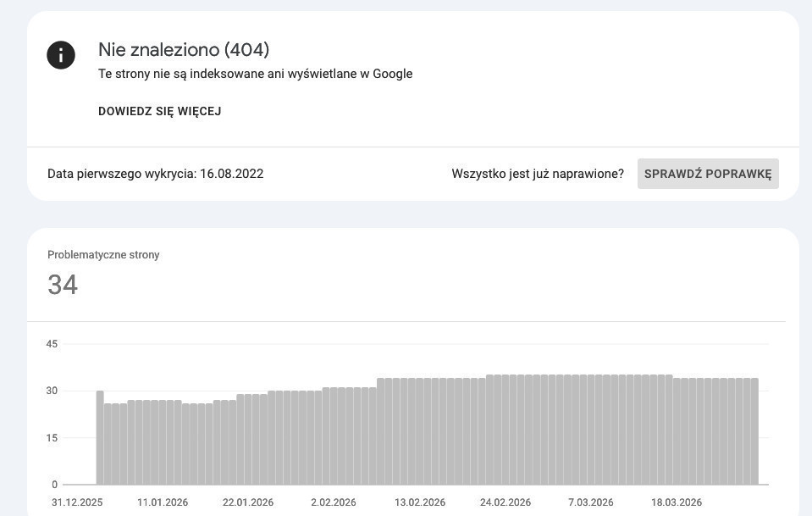Click the 11.01.2026 date axis label
Viewport: 812px width, 516px height.
[x=163, y=502]
